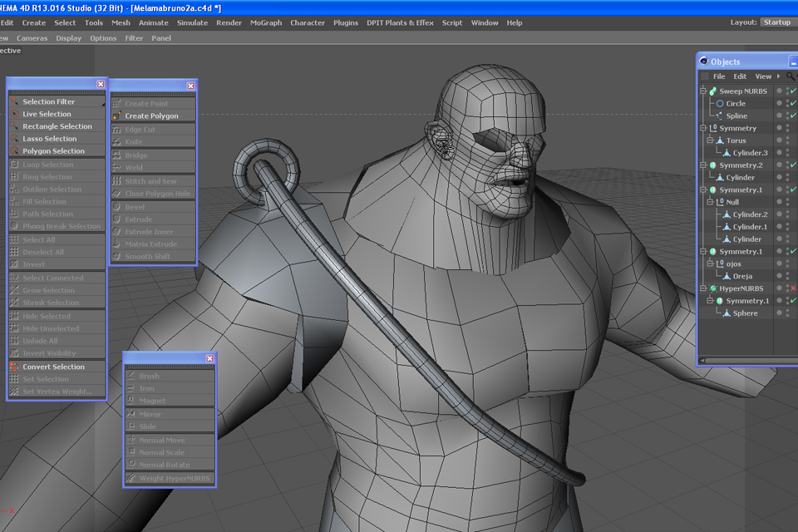Click the Cylinder.2 object icon
This screenshot has width=798, height=532.
(727, 214)
